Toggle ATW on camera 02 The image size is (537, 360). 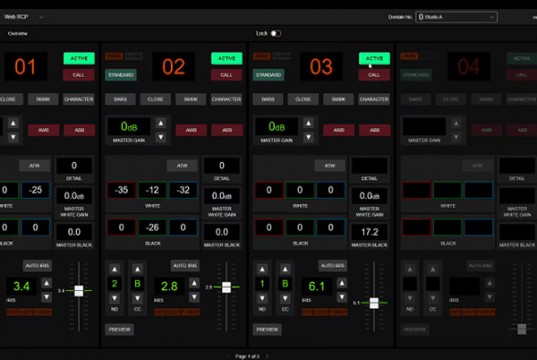182,165
